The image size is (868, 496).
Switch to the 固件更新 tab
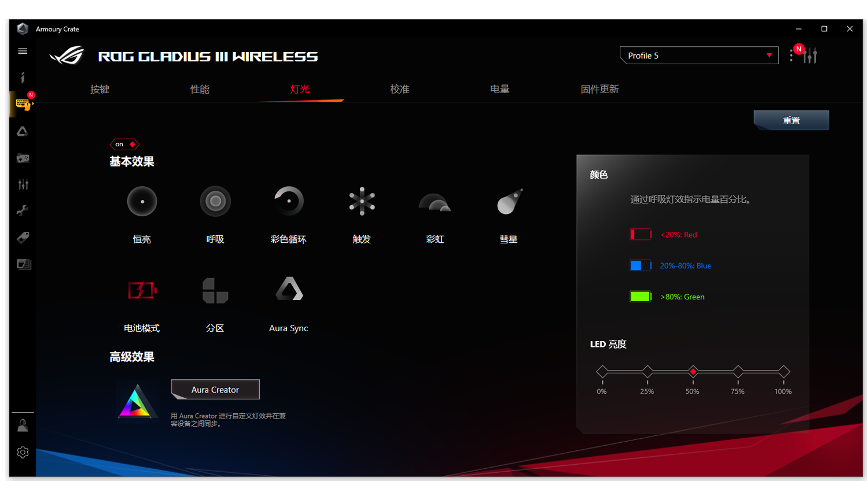[x=599, y=89]
